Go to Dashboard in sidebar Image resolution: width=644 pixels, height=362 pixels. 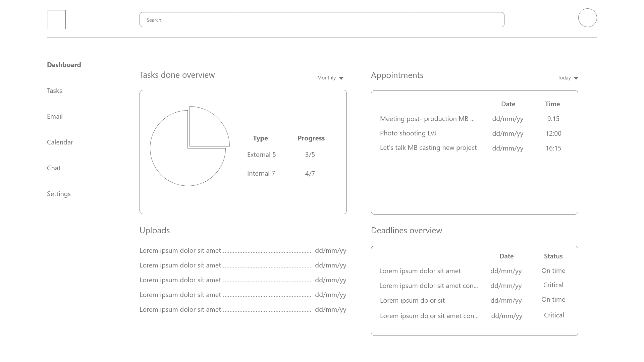(x=64, y=65)
